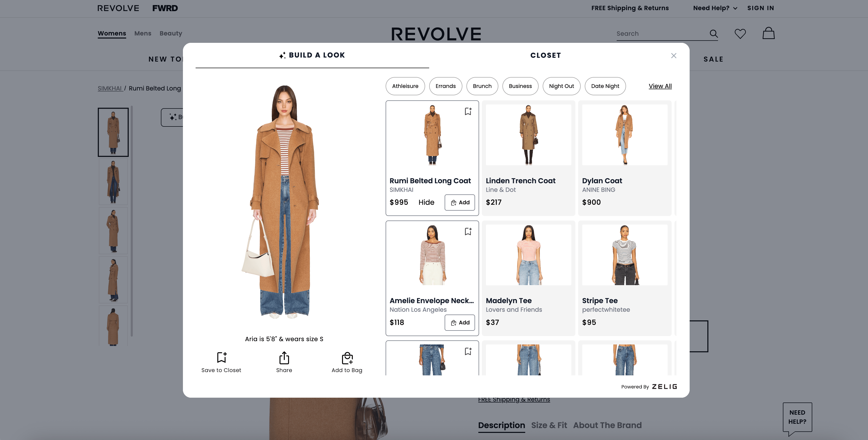This screenshot has width=868, height=440.
Task: Click the ZELIG powered-by logo
Action: 664,387
